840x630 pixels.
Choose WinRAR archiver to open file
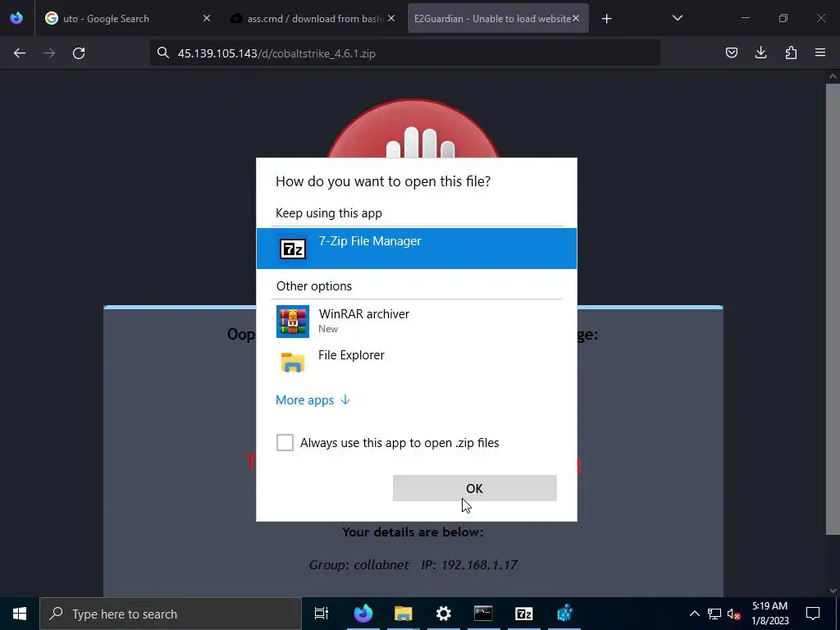[x=416, y=322]
